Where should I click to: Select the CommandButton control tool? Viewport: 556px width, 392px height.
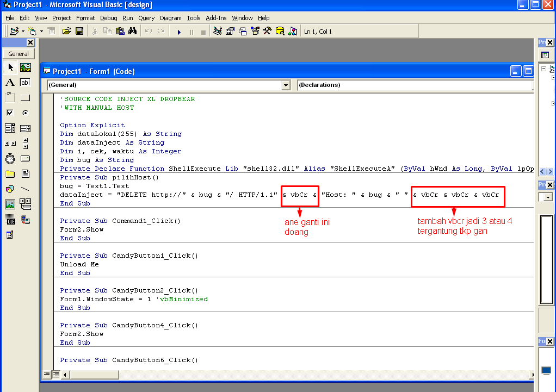coord(25,97)
